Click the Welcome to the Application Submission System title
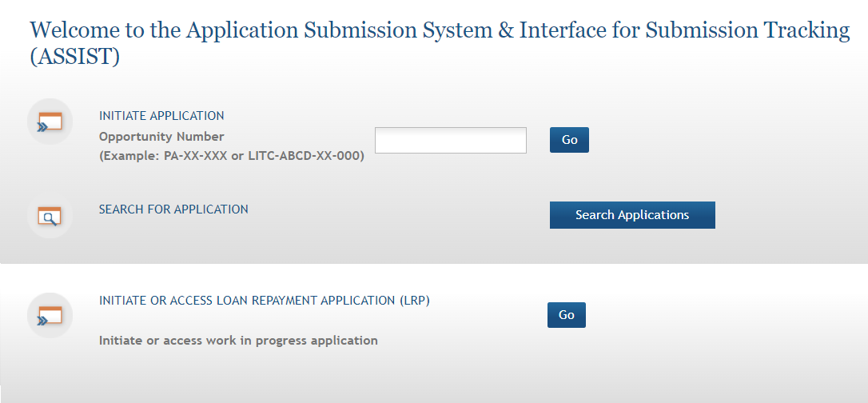The height and width of the screenshot is (403, 868). (440, 42)
